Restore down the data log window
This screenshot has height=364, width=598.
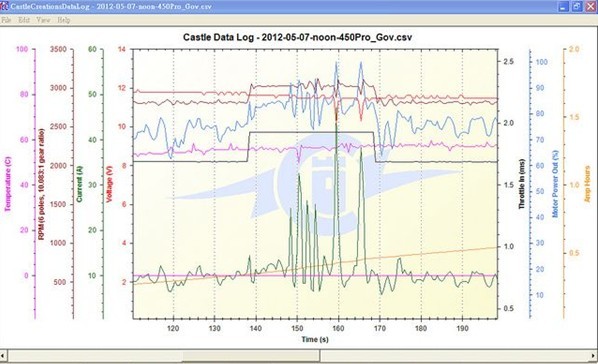tap(576, 6)
